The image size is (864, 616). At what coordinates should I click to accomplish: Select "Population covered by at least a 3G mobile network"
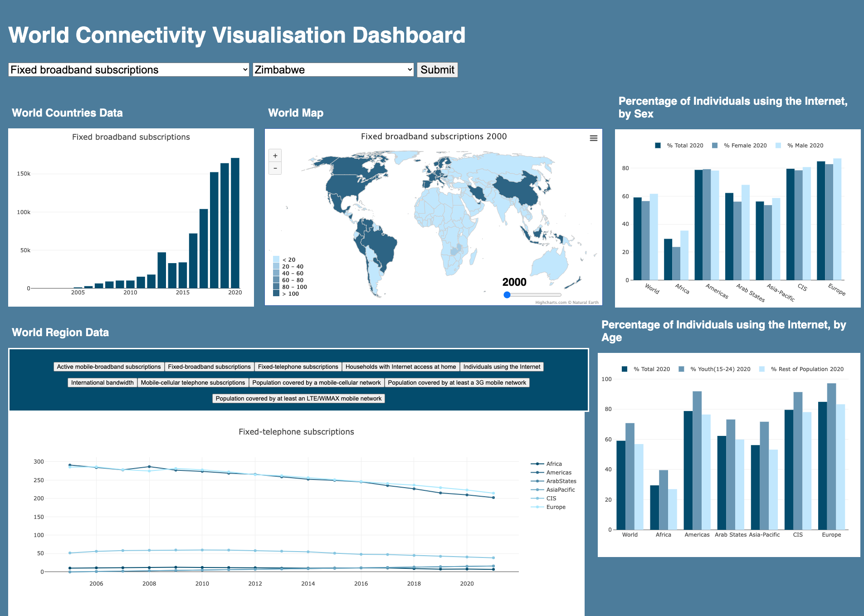coord(458,382)
